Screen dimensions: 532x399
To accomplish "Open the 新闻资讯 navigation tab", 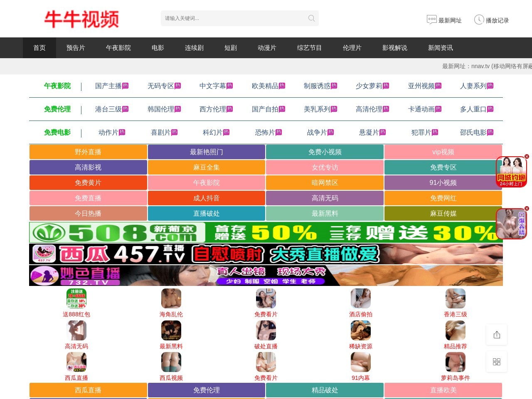I will (440, 48).
